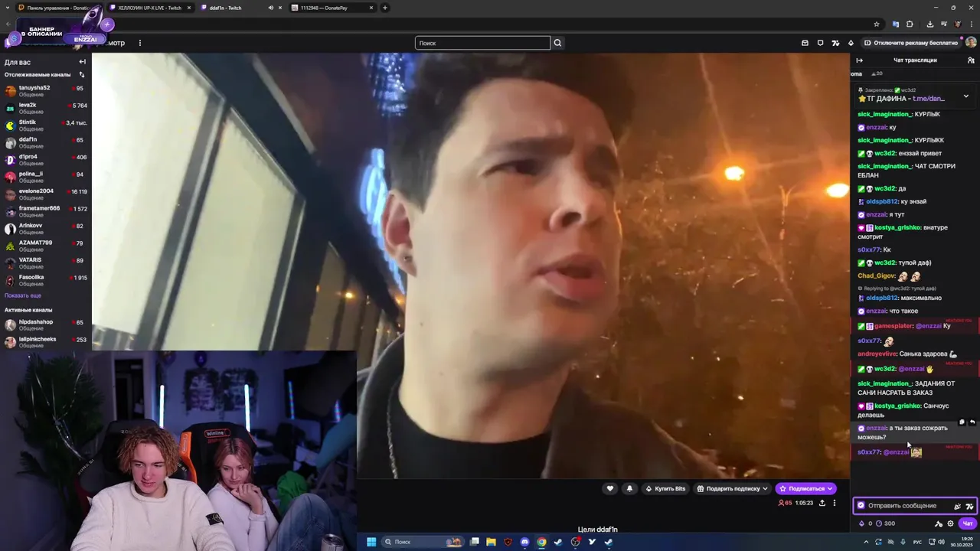Open Windows Start button
The height and width of the screenshot is (551, 980).
[371, 542]
